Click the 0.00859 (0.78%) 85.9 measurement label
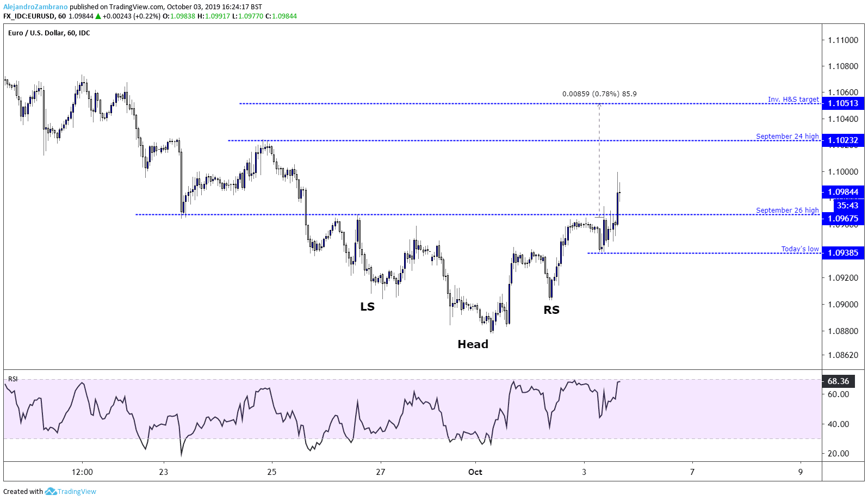 (599, 94)
